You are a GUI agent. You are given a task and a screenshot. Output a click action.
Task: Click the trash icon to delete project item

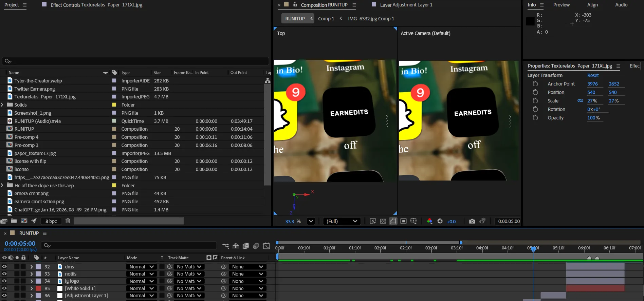(68, 221)
